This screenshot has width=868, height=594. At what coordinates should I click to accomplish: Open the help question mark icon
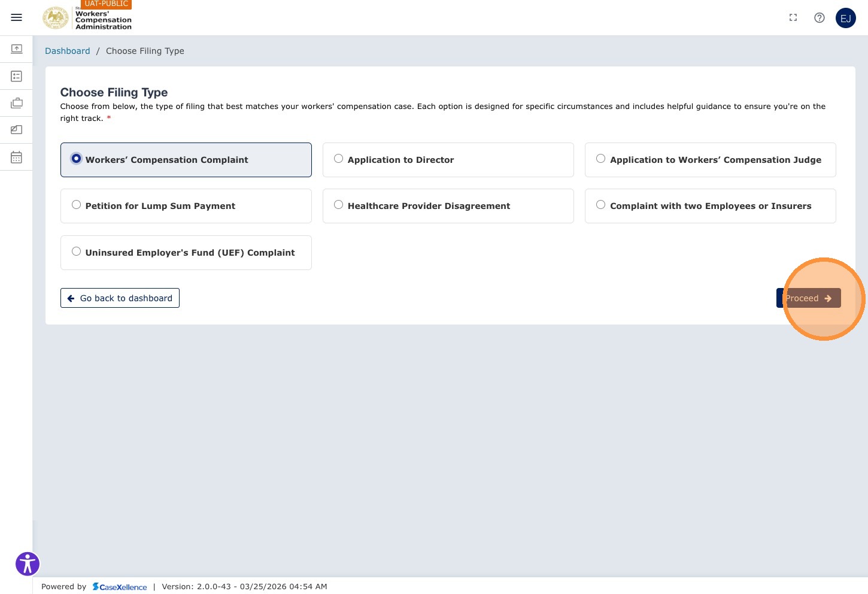820,17
